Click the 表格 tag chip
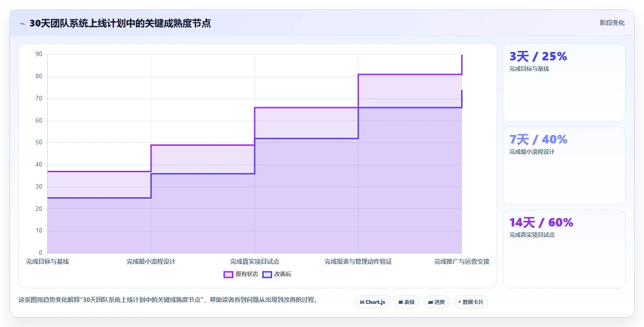The width and height of the screenshot is (644, 327). tap(406, 302)
